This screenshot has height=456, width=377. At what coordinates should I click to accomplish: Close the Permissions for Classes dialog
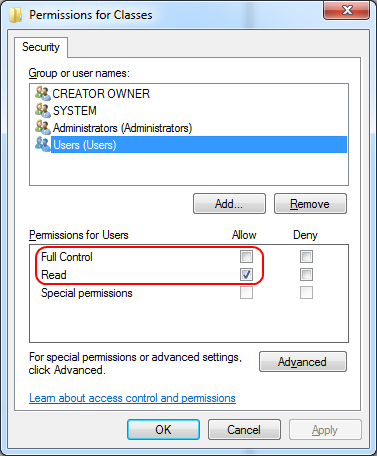pyautogui.click(x=347, y=10)
